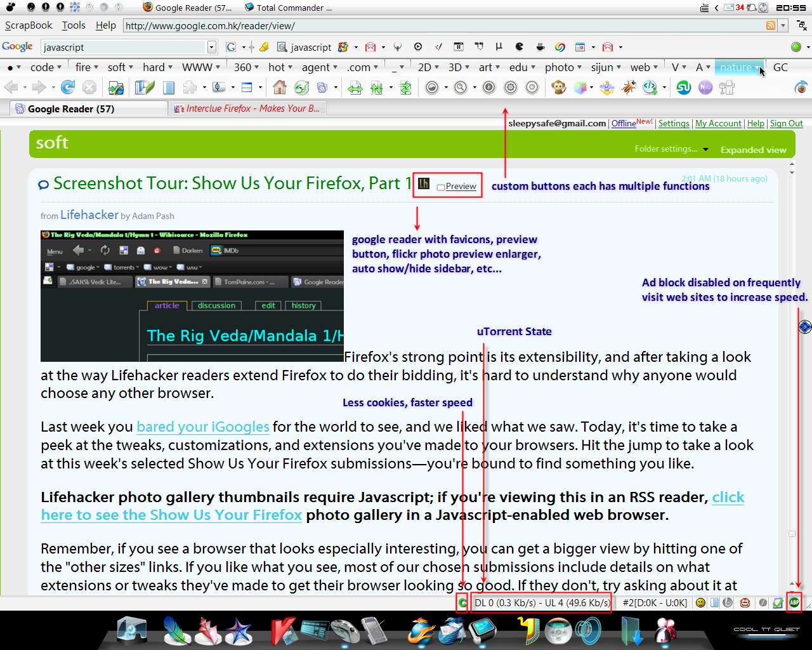Open the bared your iGoogles link

[x=203, y=427]
